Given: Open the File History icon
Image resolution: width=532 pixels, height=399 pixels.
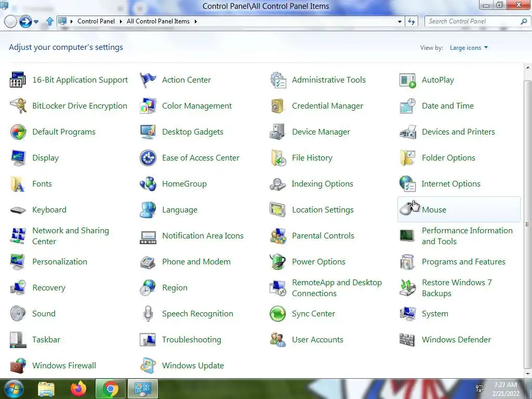Looking at the screenshot, I should pyautogui.click(x=278, y=158).
